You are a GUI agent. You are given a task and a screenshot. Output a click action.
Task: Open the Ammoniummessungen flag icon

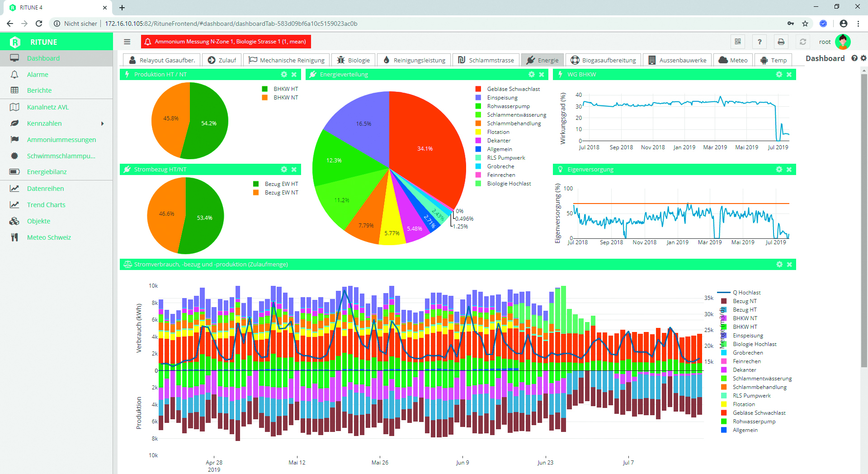click(x=14, y=139)
